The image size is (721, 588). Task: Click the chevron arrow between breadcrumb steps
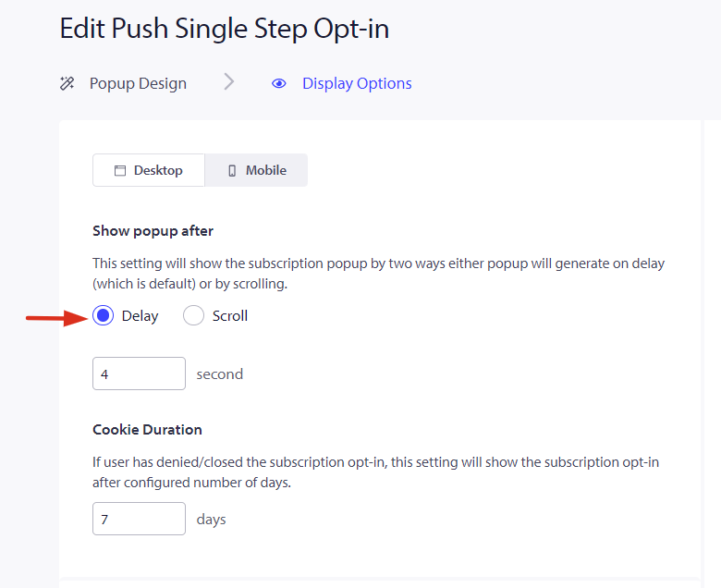click(229, 82)
